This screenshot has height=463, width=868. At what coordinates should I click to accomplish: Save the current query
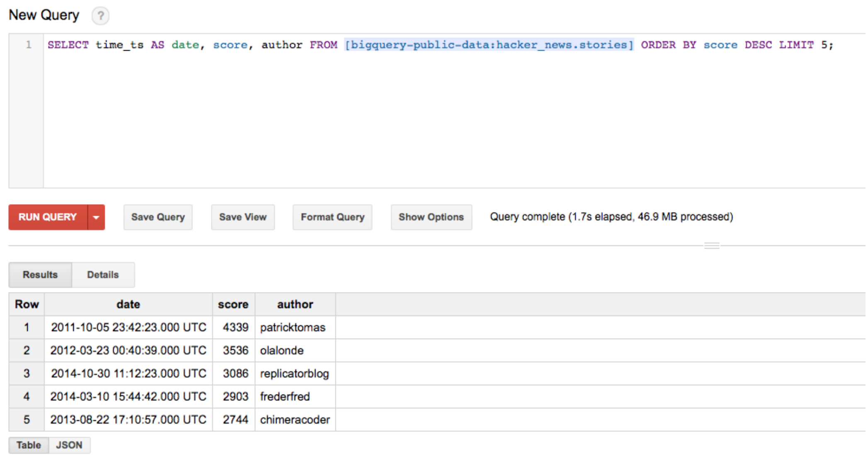(x=158, y=217)
